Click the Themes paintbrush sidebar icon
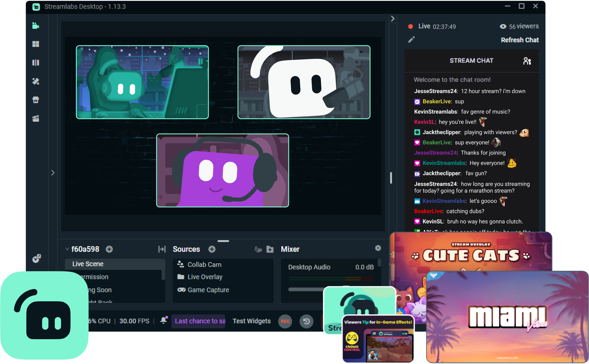This screenshot has width=589, height=364. [x=36, y=81]
